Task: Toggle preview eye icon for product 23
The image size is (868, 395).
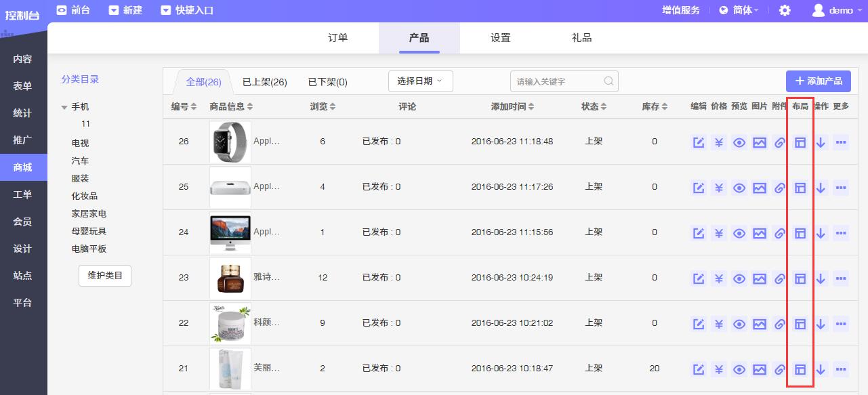Action: click(x=739, y=278)
